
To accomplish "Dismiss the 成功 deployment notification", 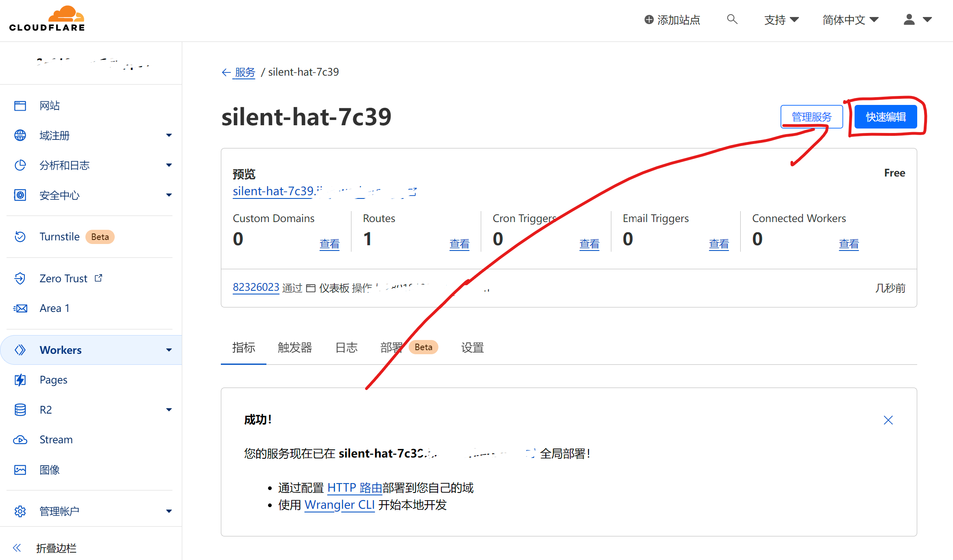I will [888, 420].
